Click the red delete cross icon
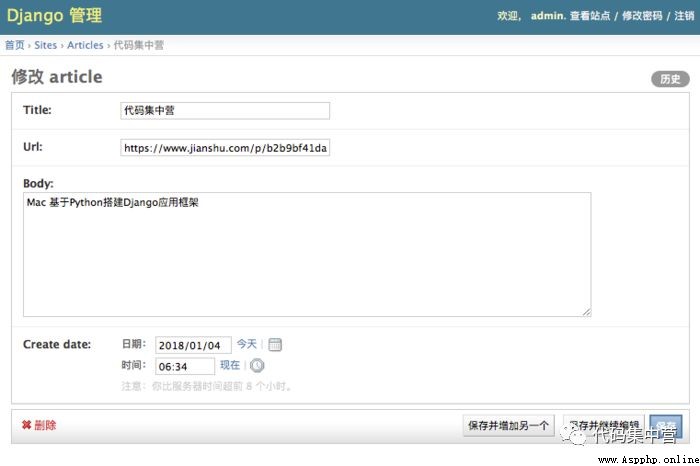Viewport: 700px width, 466px height. click(x=26, y=425)
